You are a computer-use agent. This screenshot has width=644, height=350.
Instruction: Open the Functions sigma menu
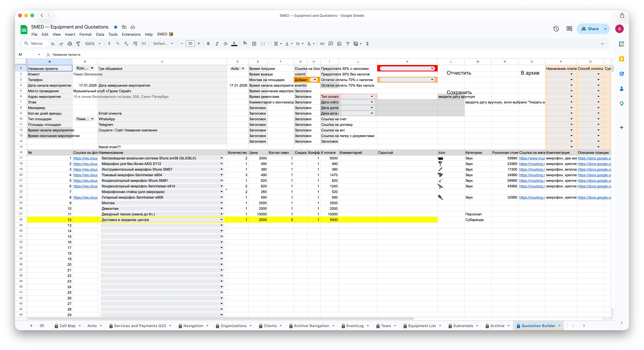(367, 44)
